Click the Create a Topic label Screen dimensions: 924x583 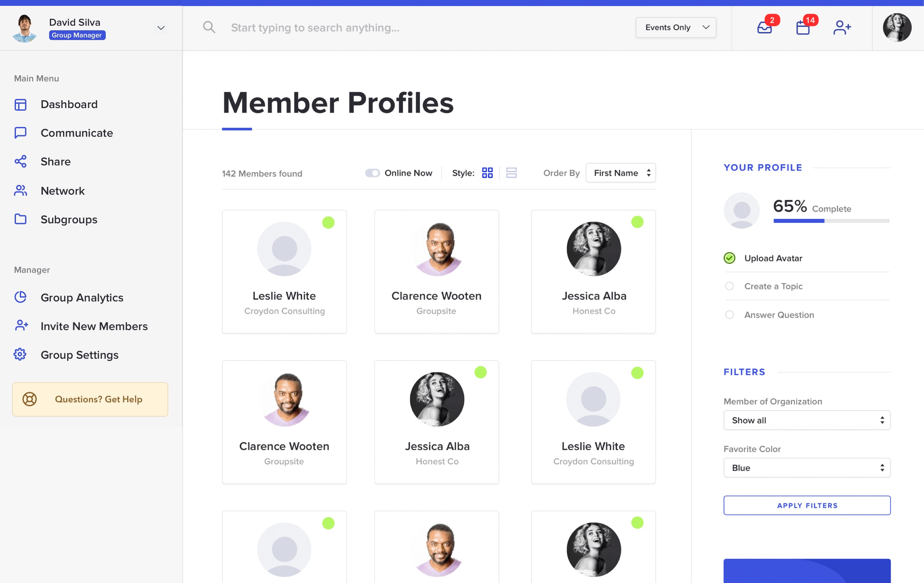773,286
